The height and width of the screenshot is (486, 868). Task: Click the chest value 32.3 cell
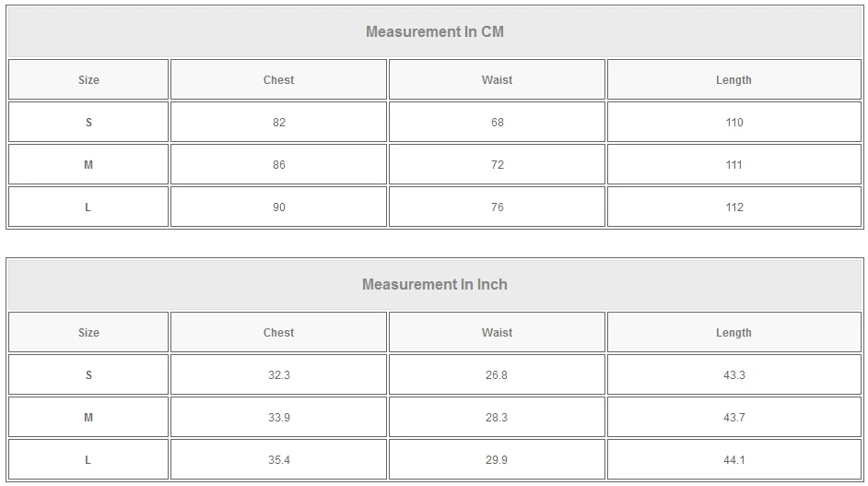tap(278, 375)
